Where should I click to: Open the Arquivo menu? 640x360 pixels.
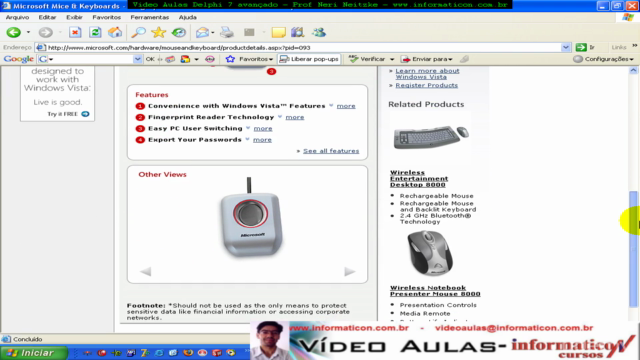[17, 17]
